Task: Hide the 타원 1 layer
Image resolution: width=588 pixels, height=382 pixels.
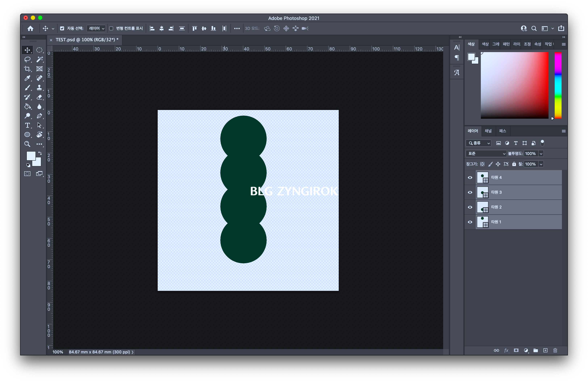Action: [470, 222]
